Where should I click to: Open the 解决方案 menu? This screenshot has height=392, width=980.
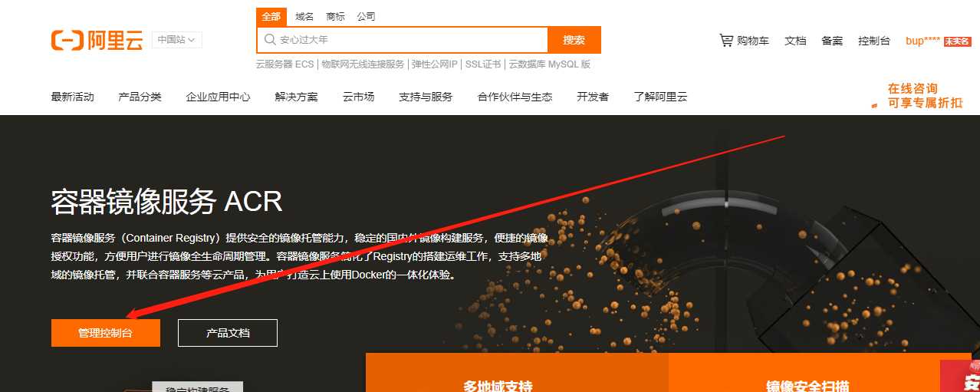[297, 97]
